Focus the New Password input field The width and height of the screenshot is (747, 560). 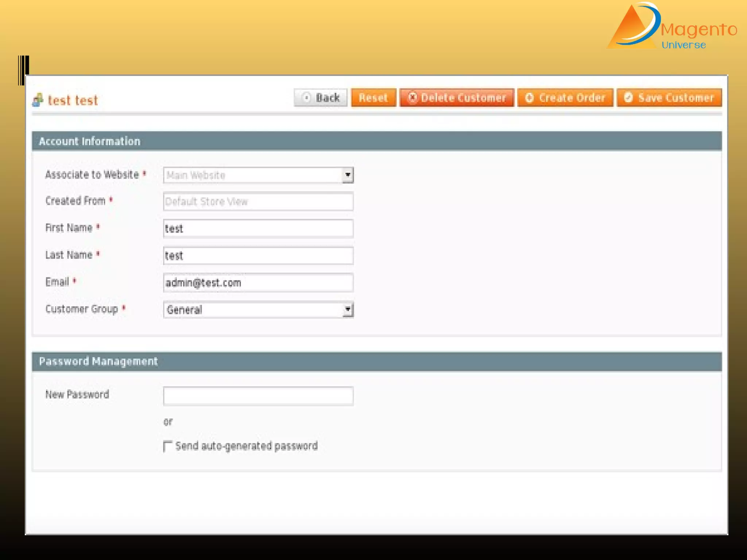coord(258,396)
